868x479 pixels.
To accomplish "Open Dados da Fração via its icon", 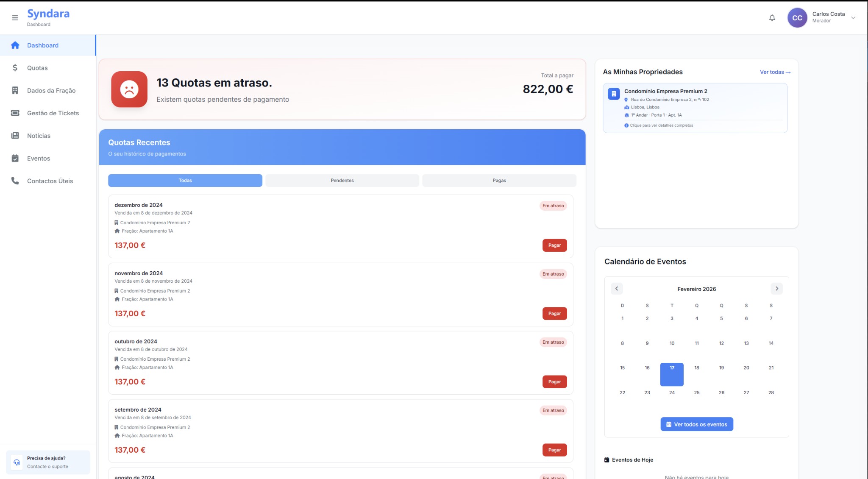I will click(x=15, y=90).
